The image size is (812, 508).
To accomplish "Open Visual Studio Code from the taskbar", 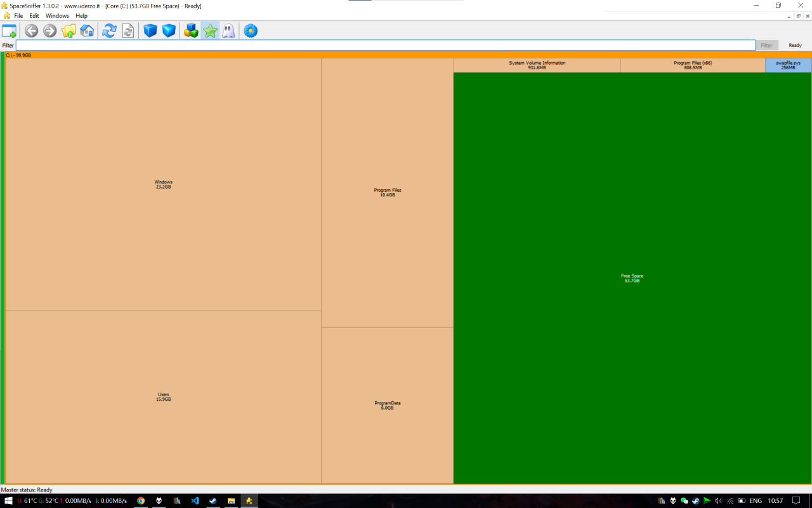I will click(195, 501).
